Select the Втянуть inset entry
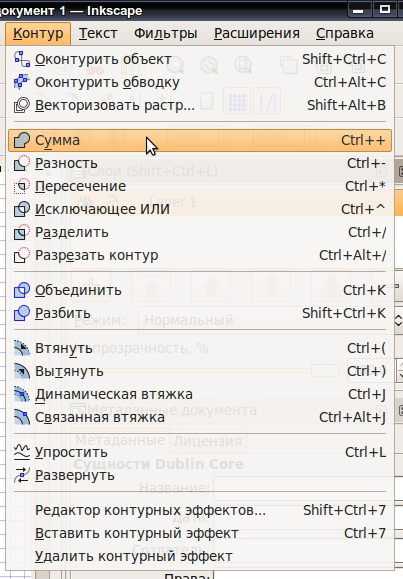 (199, 348)
